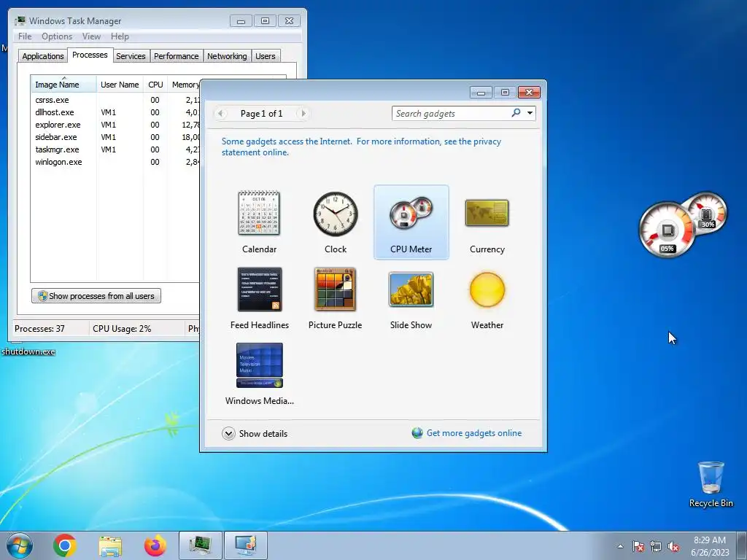Click Processes: 37 in status bar
The height and width of the screenshot is (560, 747).
39,329
